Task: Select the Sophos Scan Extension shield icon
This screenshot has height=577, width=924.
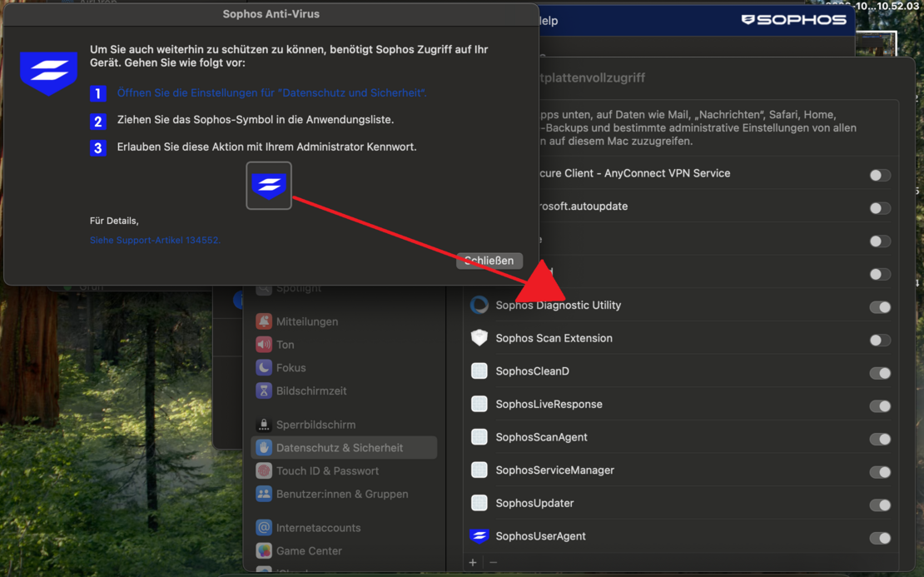Action: pos(479,338)
